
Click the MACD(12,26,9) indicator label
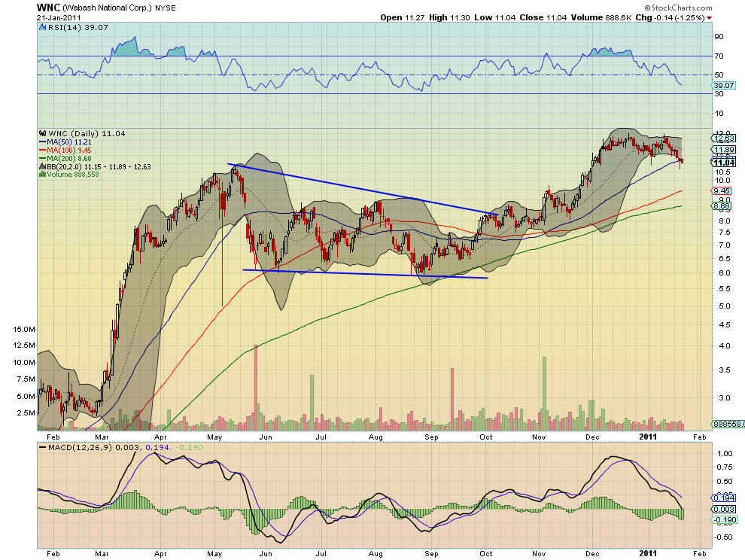[x=79, y=447]
